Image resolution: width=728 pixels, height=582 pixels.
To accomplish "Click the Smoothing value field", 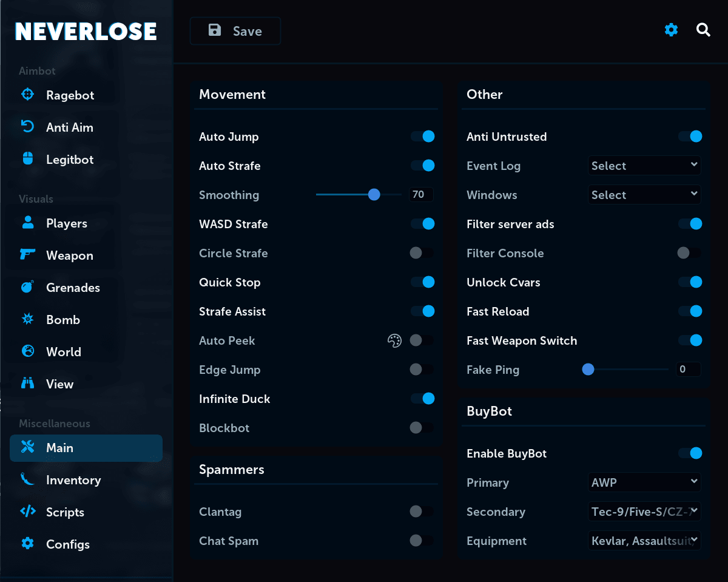I will pyautogui.click(x=421, y=195).
